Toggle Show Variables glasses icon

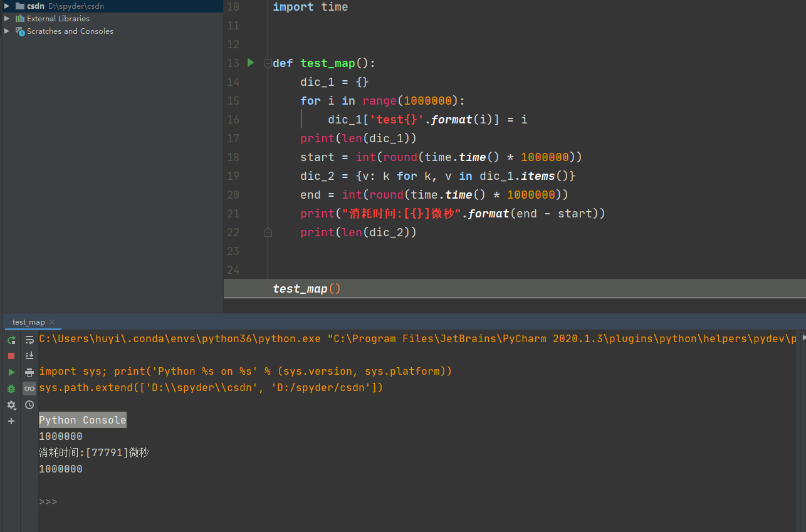pyautogui.click(x=29, y=389)
